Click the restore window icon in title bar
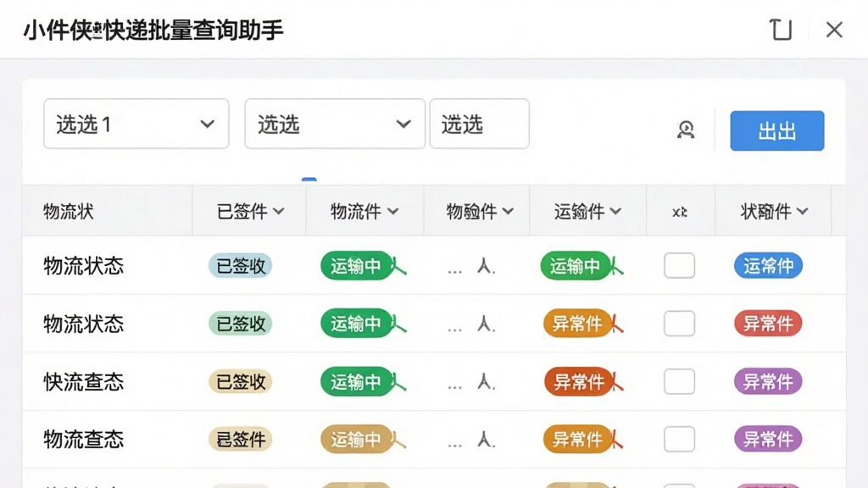The image size is (868, 488). click(781, 30)
